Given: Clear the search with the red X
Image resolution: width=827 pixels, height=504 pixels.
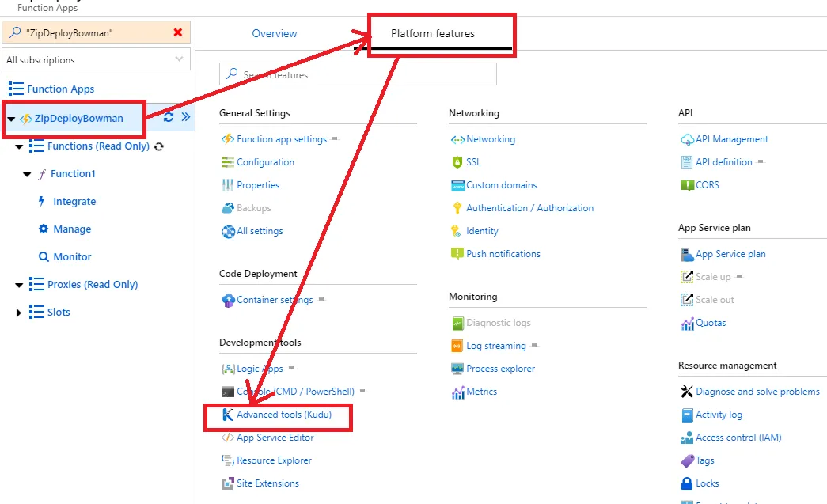Looking at the screenshot, I should coord(177,32).
